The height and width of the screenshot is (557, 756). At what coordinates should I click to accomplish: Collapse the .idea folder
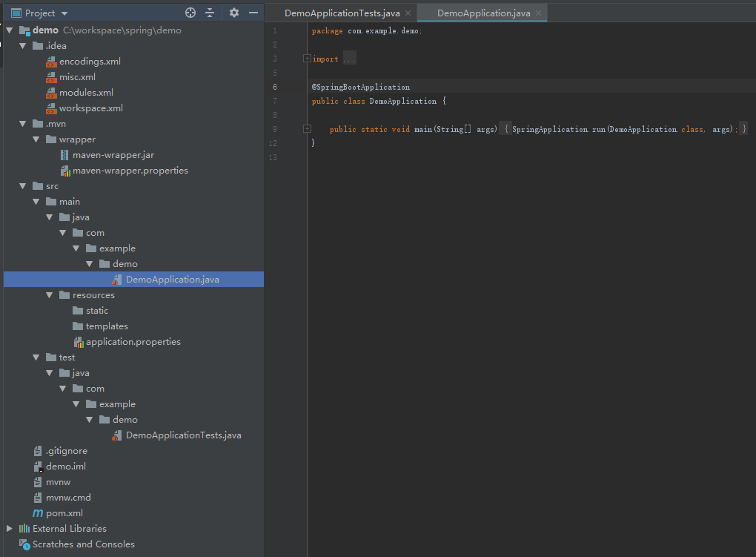[23, 46]
